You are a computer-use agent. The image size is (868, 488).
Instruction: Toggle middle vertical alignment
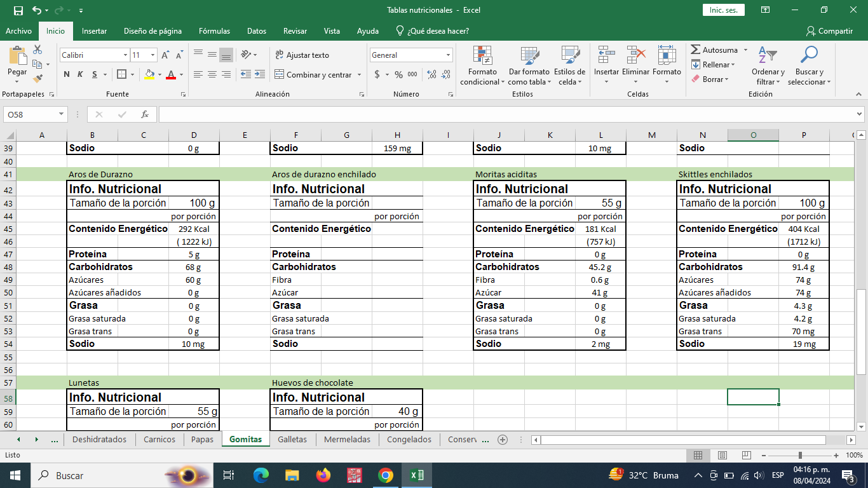[212, 55]
